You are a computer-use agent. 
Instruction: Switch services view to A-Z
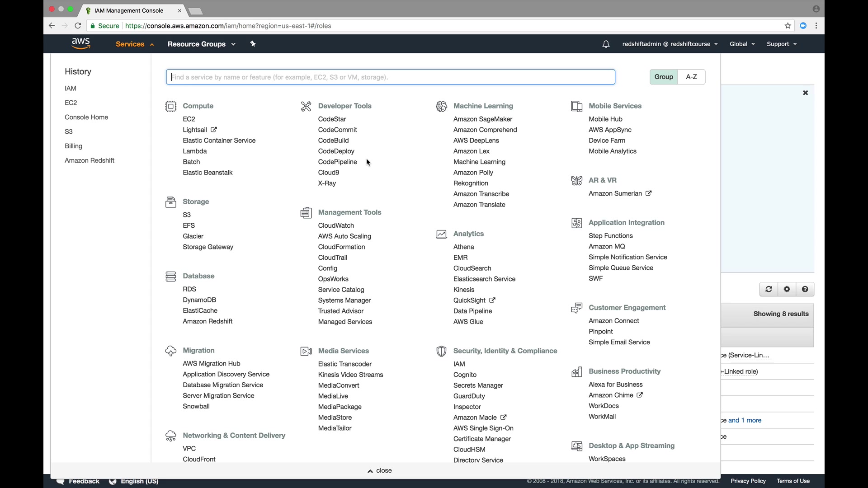691,77
